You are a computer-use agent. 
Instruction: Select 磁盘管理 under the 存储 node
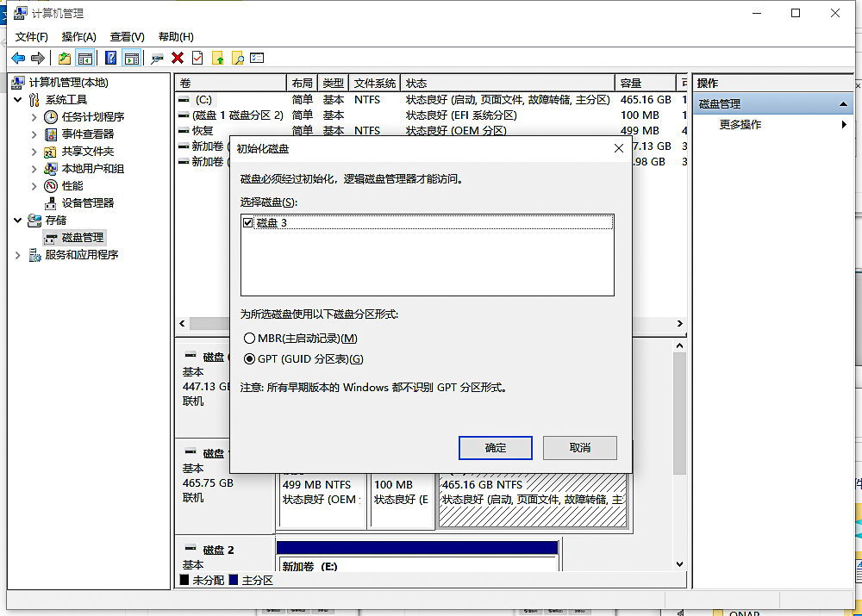[84, 237]
